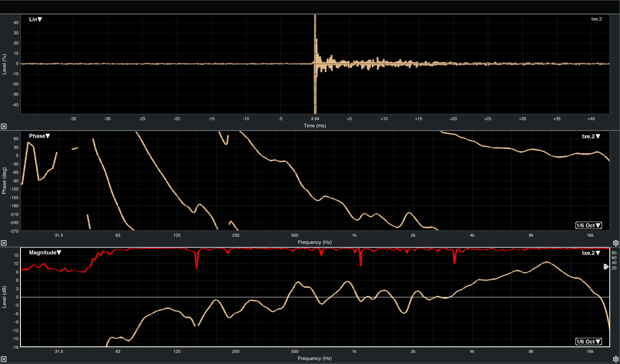Click txe.2 label in impulse chart
The image size is (620, 364).
pos(596,19)
